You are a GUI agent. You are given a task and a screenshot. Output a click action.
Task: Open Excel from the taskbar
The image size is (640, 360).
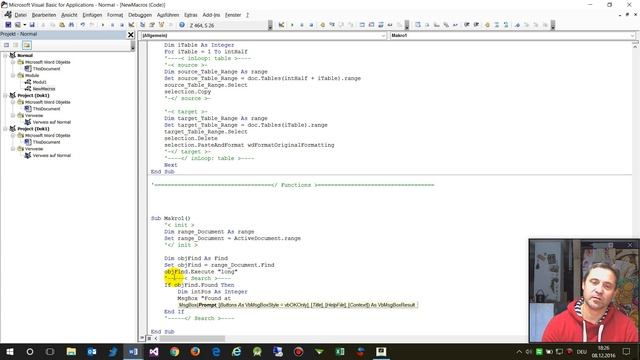(340, 351)
